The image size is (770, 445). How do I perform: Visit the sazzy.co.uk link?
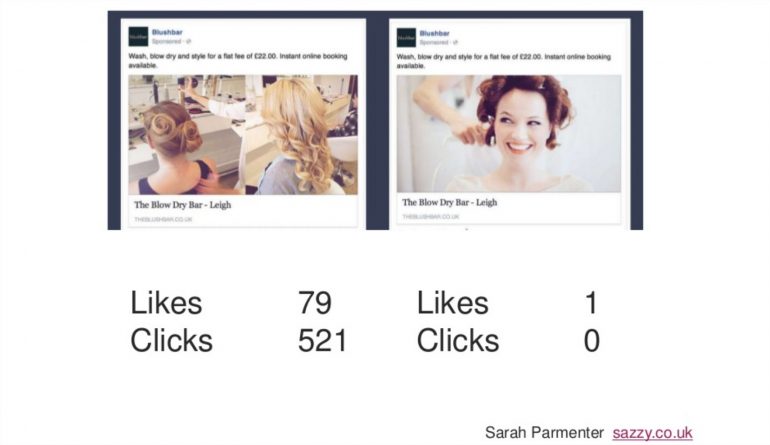pos(653,433)
